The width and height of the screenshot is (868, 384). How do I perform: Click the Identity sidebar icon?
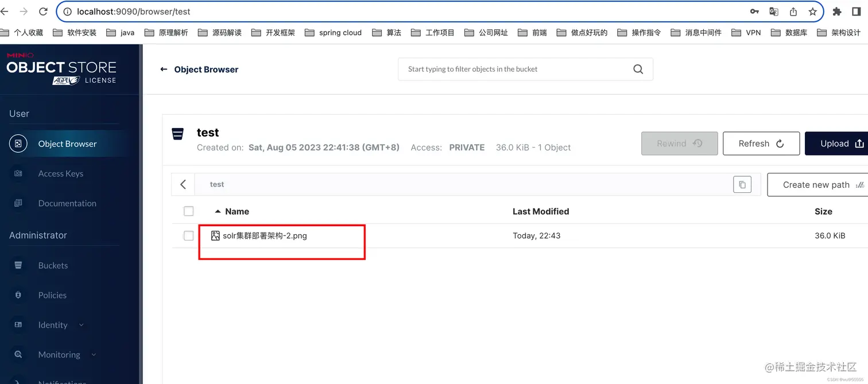(18, 325)
